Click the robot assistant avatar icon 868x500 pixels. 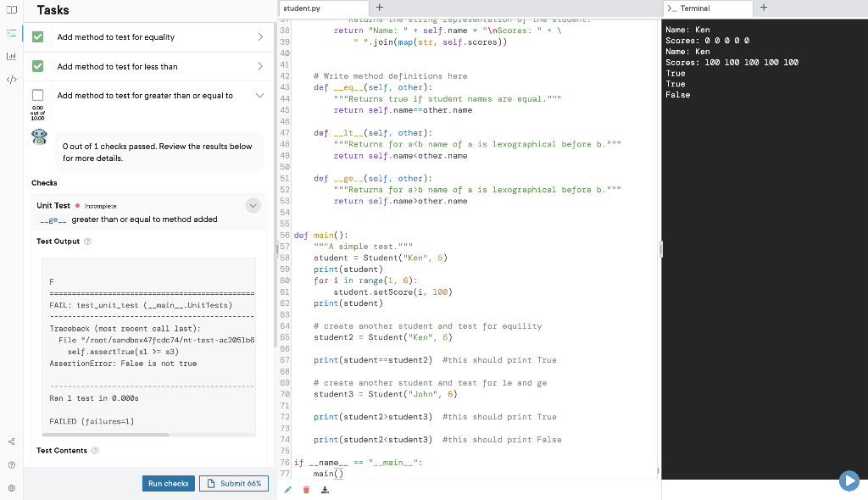click(x=39, y=136)
